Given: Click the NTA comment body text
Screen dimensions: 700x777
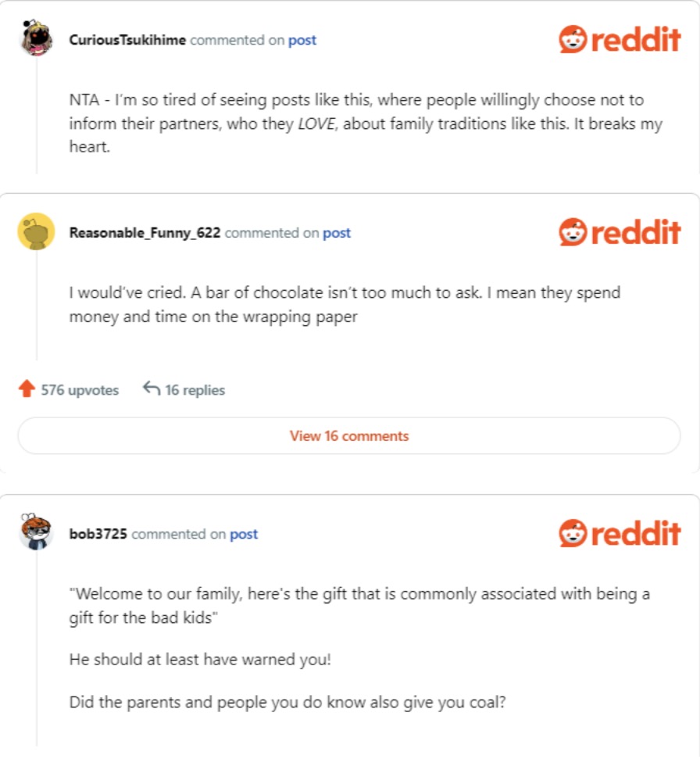Looking at the screenshot, I should (365, 124).
